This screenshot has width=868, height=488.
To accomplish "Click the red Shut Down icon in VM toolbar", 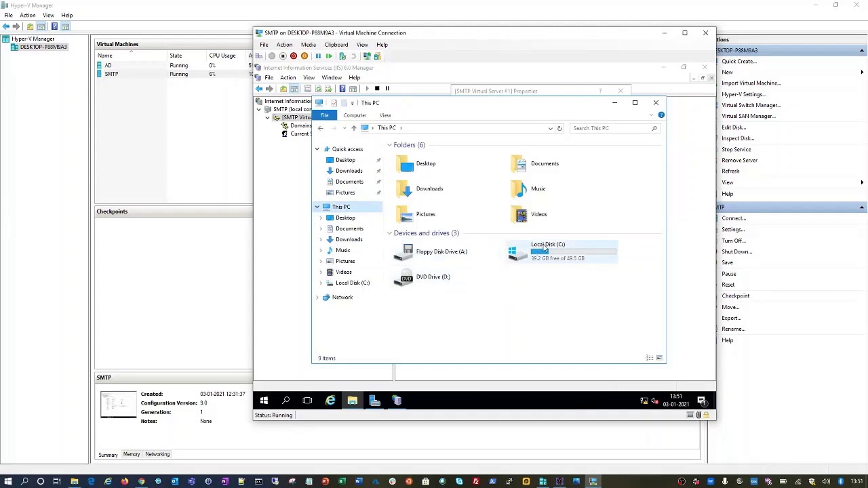I will coord(294,56).
